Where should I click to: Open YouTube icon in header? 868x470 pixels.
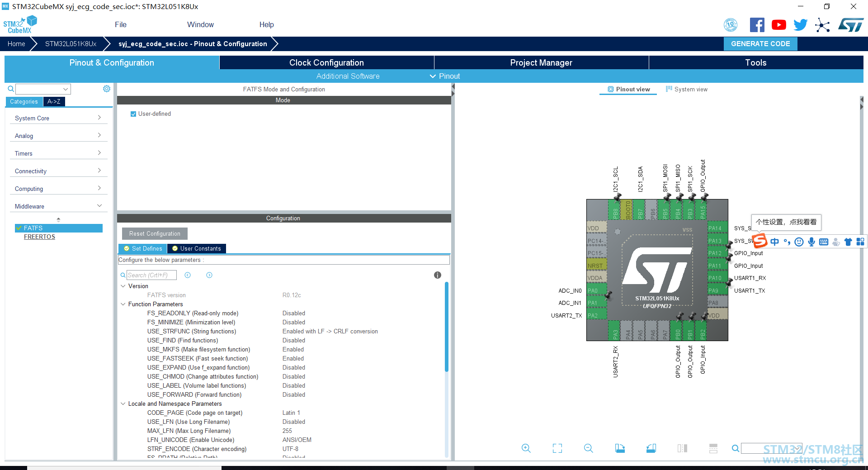point(778,25)
